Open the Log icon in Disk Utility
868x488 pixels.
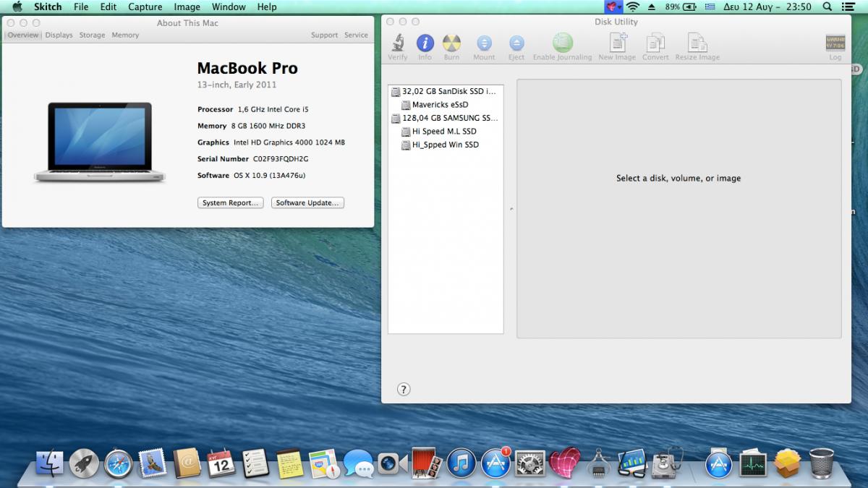click(x=835, y=47)
